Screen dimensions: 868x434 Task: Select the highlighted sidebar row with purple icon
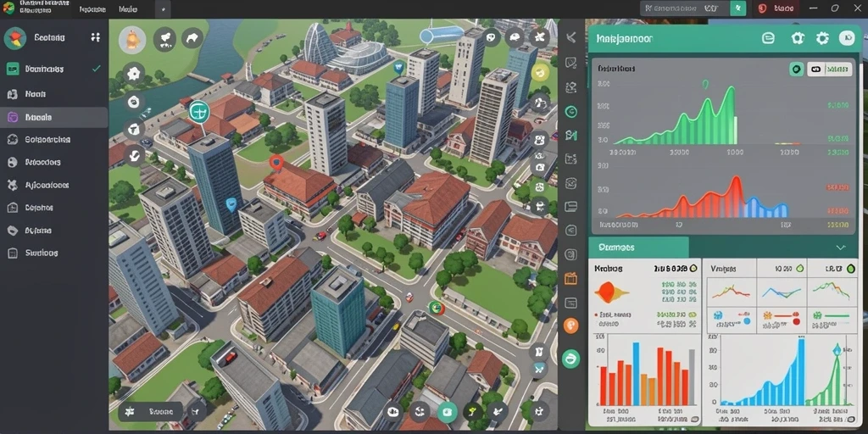(x=53, y=117)
